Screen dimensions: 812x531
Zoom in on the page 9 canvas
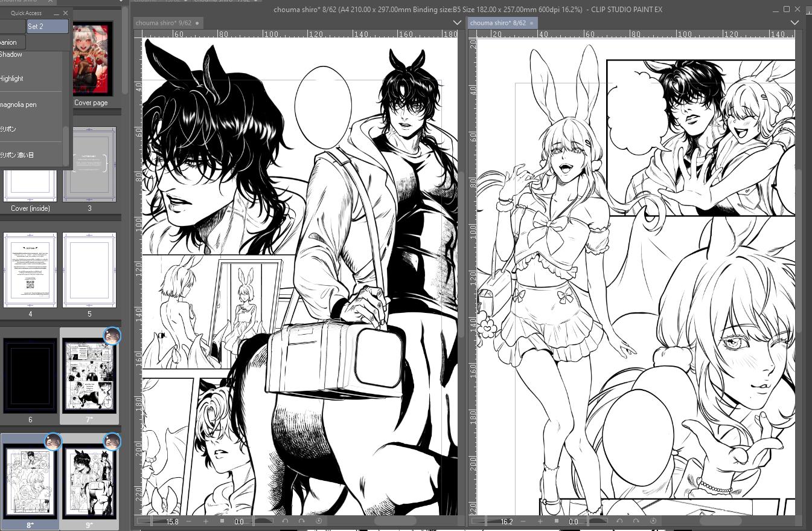point(206,521)
